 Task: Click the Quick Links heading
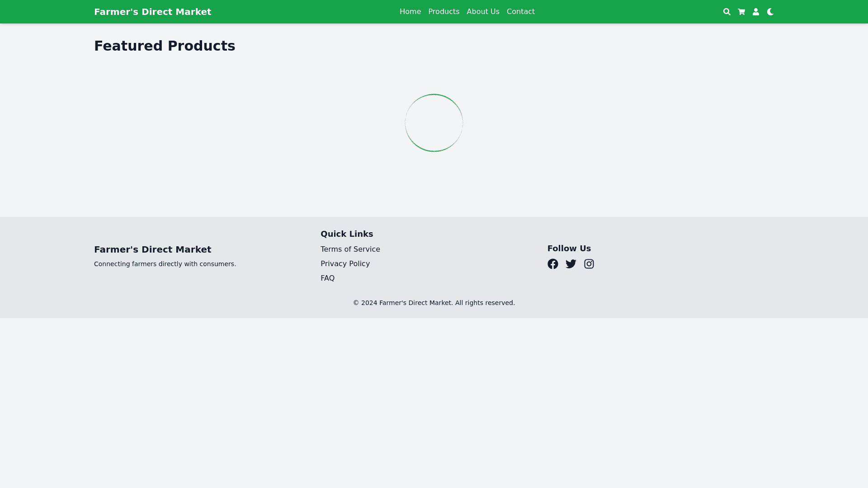(346, 234)
